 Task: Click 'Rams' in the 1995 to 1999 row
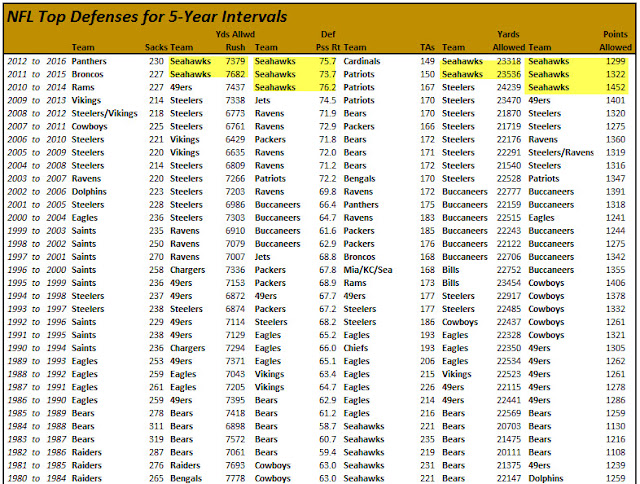click(x=355, y=283)
